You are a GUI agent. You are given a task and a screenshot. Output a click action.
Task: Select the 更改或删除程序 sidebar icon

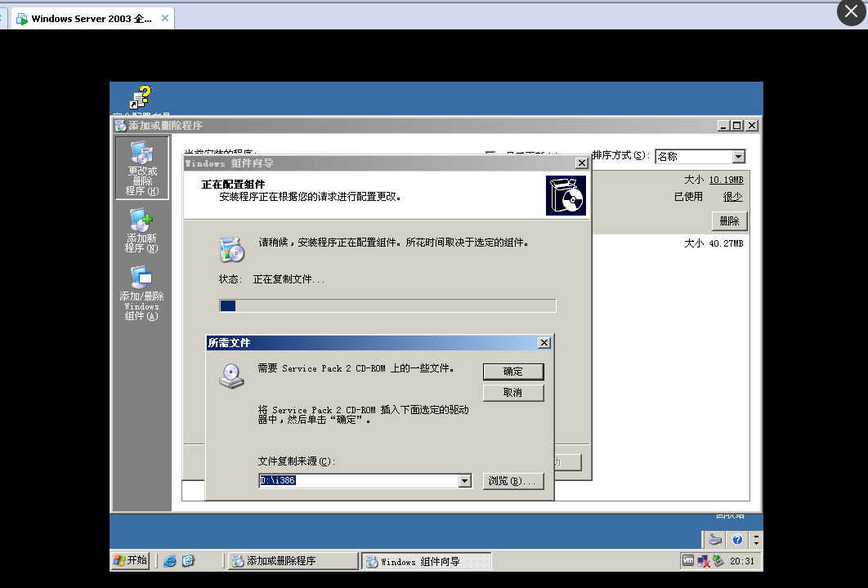[141, 168]
